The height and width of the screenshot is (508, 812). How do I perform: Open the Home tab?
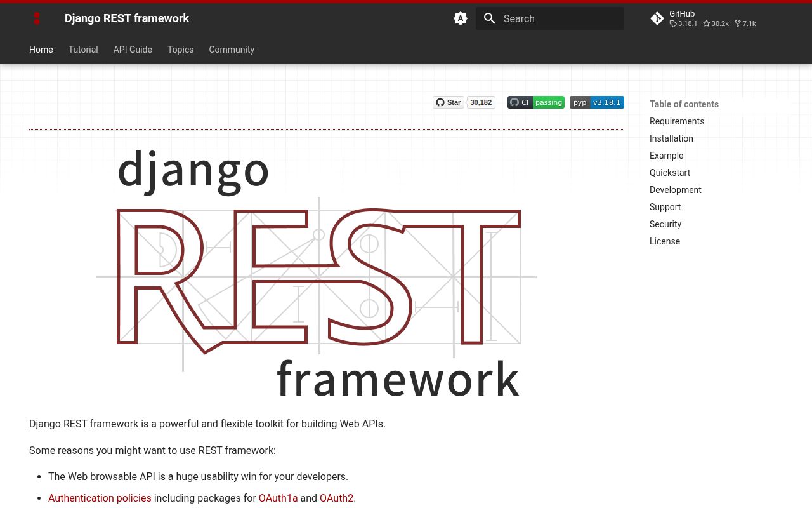[x=41, y=50]
